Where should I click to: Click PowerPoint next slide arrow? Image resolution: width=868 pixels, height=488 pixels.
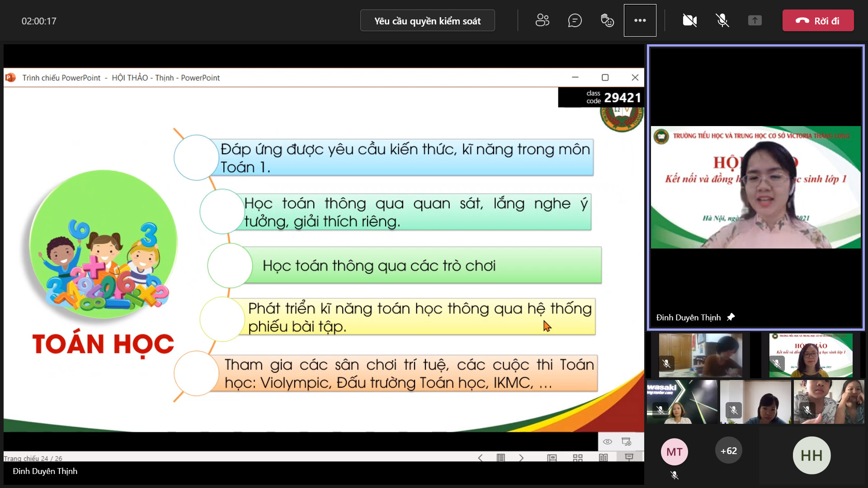(521, 458)
